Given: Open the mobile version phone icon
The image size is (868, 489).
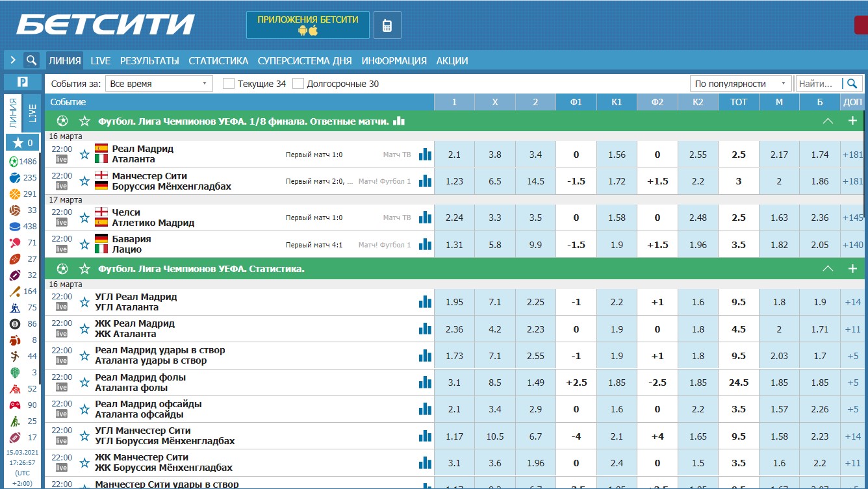Looking at the screenshot, I should point(387,25).
